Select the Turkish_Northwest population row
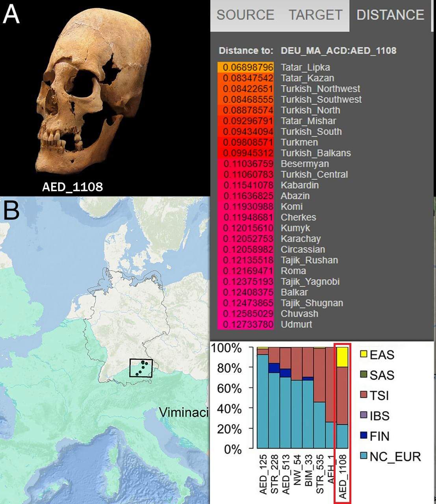 pyautogui.click(x=289, y=89)
